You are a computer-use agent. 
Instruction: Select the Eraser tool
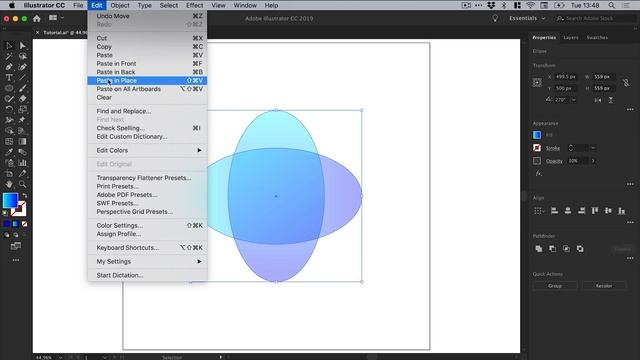[22, 98]
